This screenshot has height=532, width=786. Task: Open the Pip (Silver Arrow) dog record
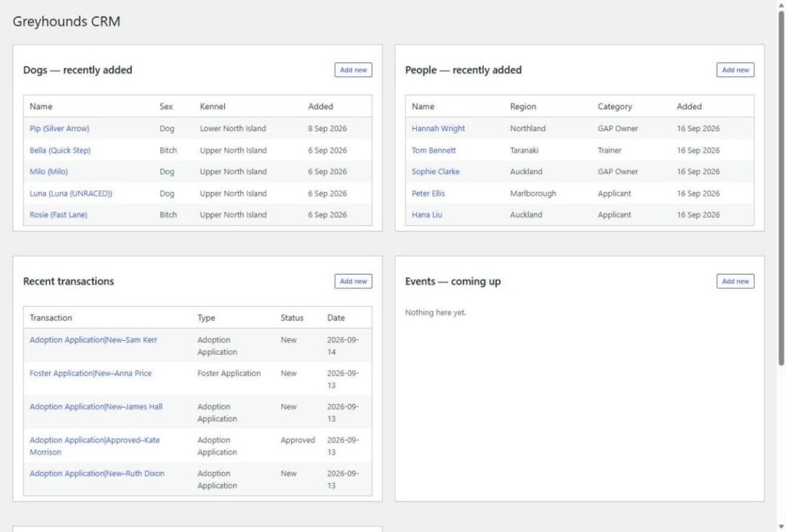pyautogui.click(x=59, y=128)
